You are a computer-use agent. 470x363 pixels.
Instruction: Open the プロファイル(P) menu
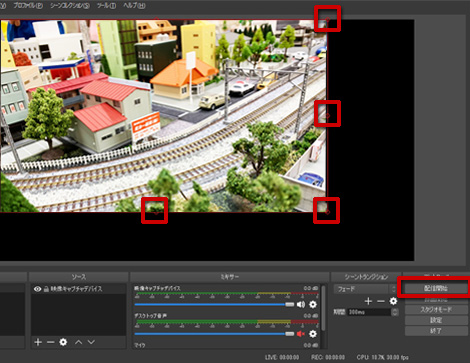[x=28, y=6]
